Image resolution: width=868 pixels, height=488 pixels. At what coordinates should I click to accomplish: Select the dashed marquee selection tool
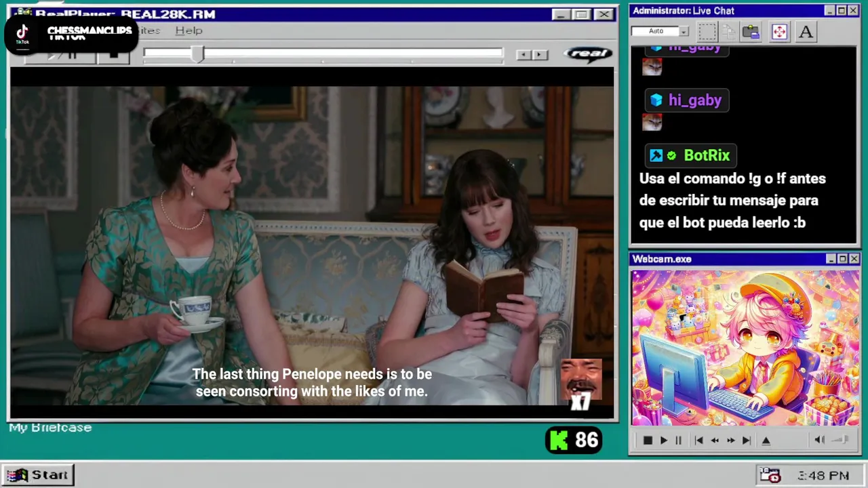pos(707,31)
